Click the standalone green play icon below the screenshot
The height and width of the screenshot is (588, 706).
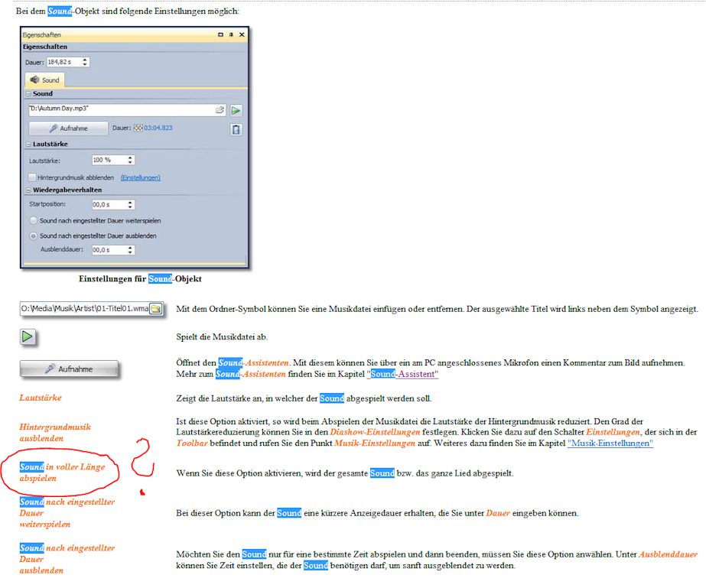click(28, 336)
